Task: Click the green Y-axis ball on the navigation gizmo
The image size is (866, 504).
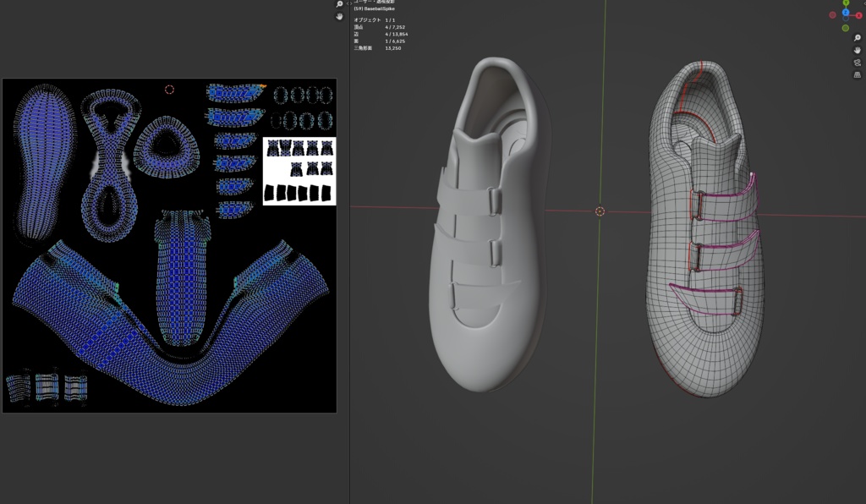Action: [x=846, y=3]
